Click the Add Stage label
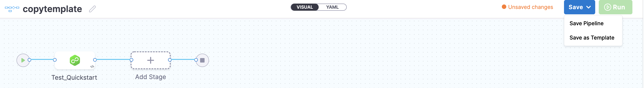 click(150, 77)
